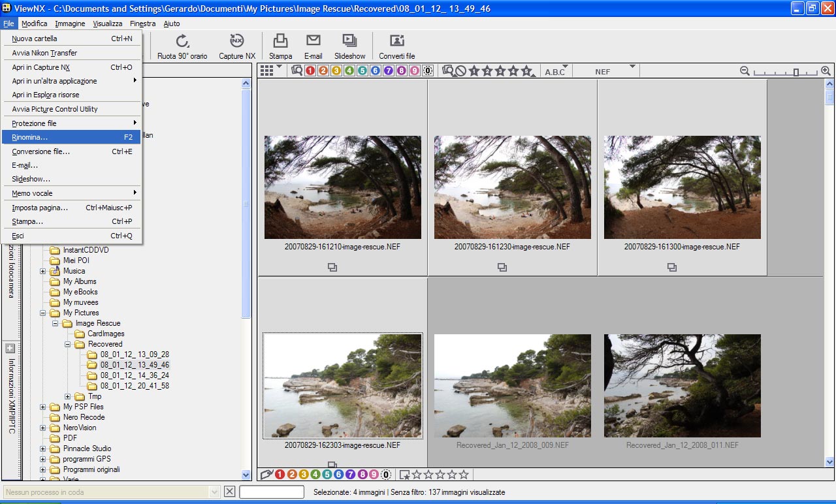Expand the Tmp folder node

(x=67, y=396)
